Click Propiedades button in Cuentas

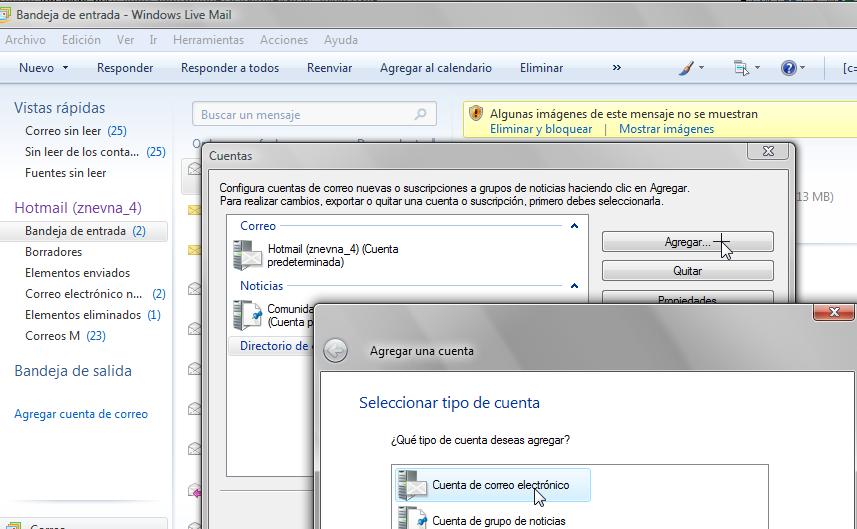688,297
